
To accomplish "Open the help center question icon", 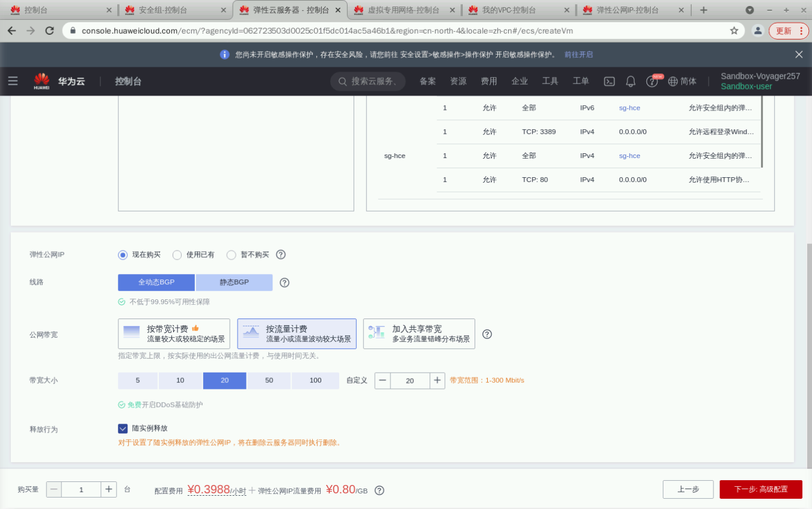I will pos(652,81).
